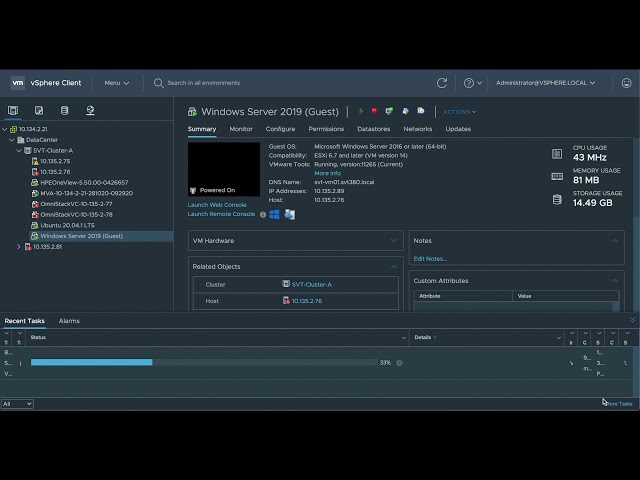Image resolution: width=640 pixels, height=480 pixels.
Task: Click the storage usage disk icon
Action: [x=557, y=199]
